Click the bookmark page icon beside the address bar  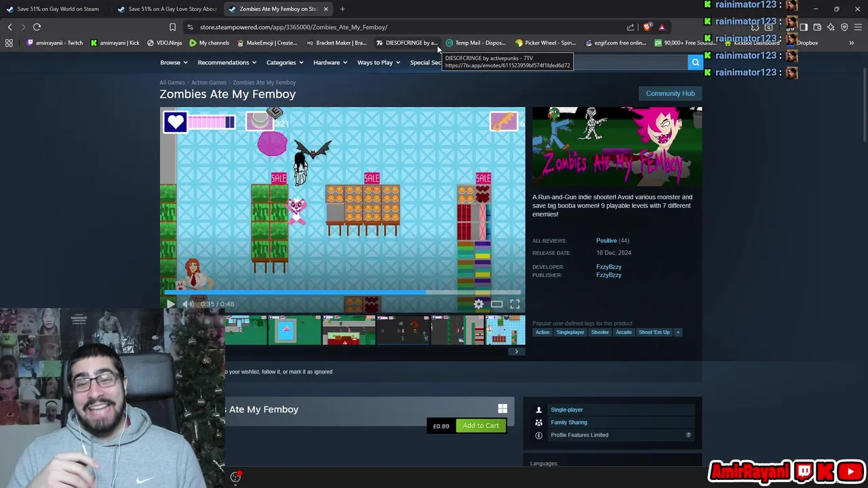172,27
